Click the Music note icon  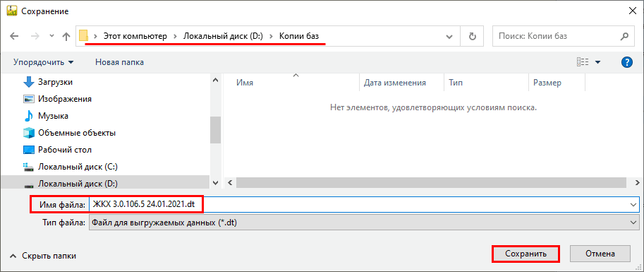pyautogui.click(x=29, y=116)
